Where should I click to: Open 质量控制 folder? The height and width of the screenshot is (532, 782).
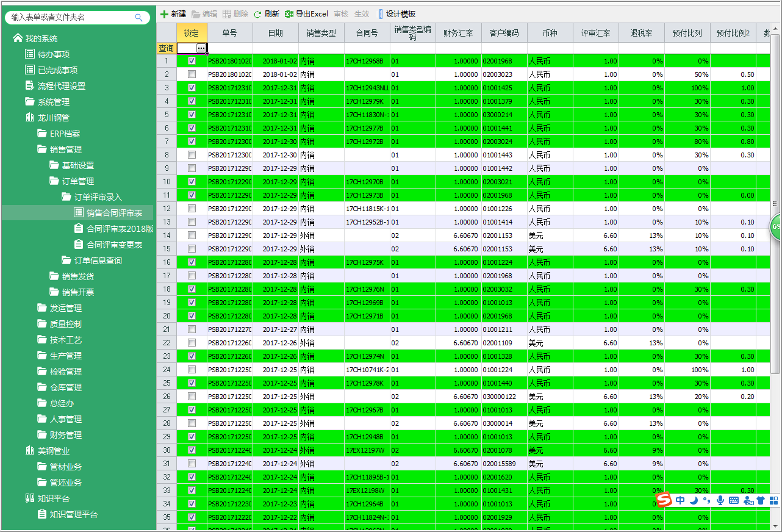pos(59,324)
